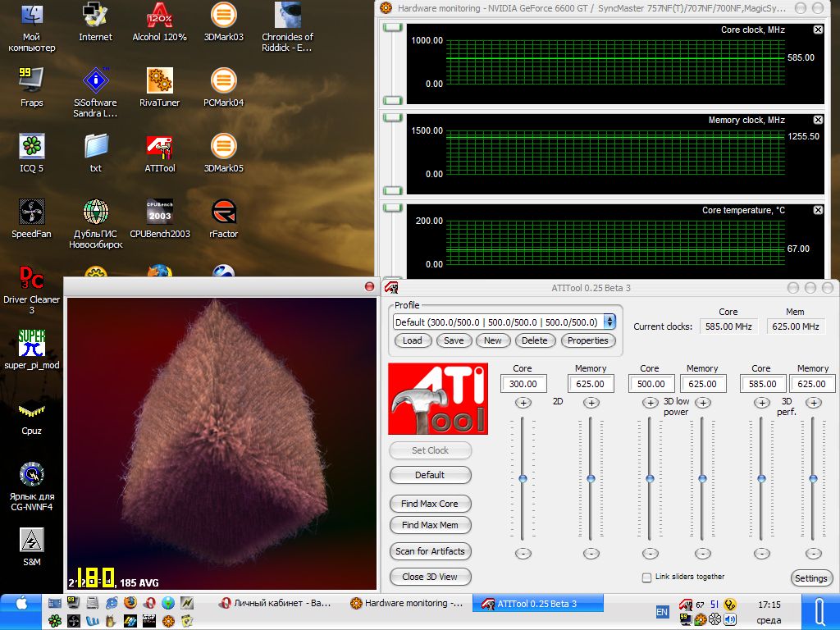The height and width of the screenshot is (630, 840).
Task: Select the ICQ 5 desktop icon
Action: tap(32, 153)
